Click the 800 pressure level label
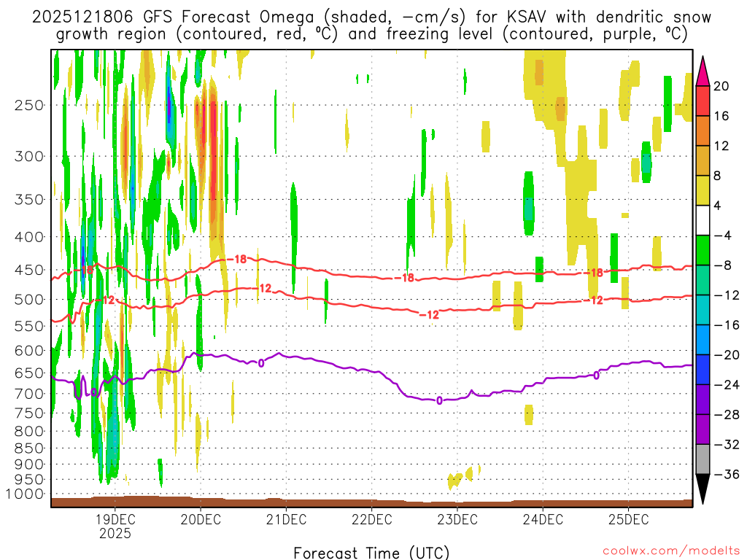The width and height of the screenshot is (747, 560). 29,431
